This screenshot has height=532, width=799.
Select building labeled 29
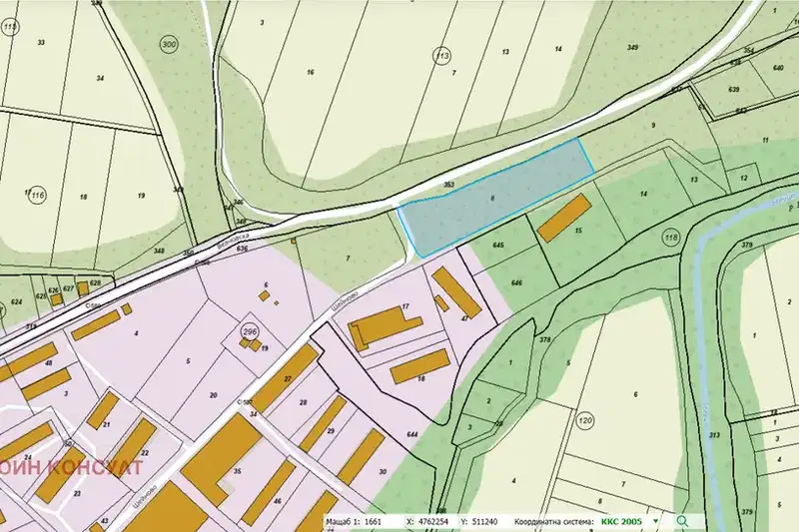click(x=323, y=424)
